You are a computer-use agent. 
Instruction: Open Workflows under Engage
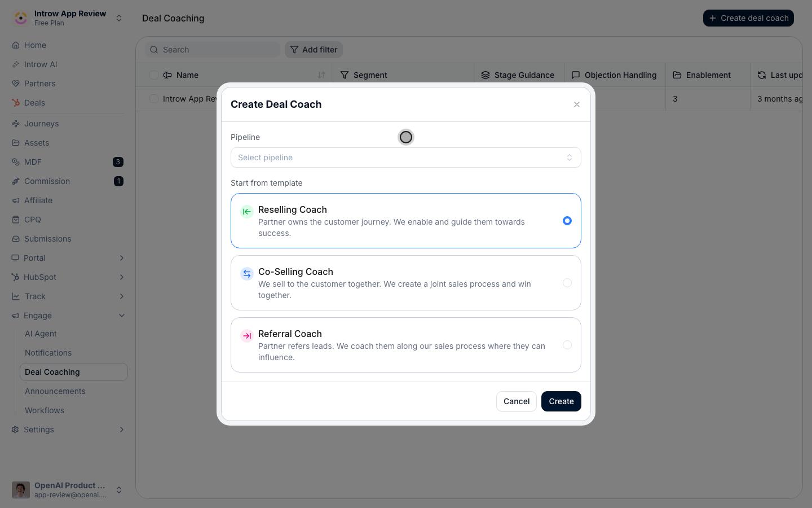click(45, 410)
